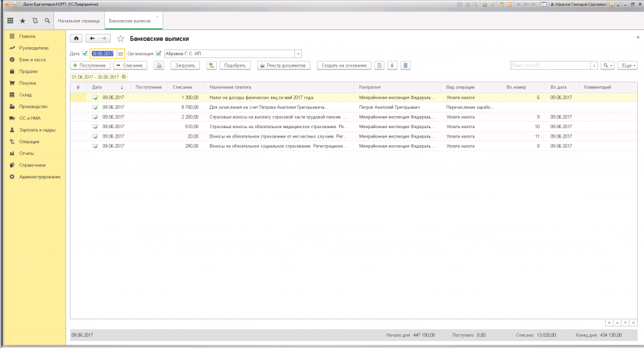Click the paperclip column header icon
Viewport: 644px width, 348px height.
click(78, 87)
